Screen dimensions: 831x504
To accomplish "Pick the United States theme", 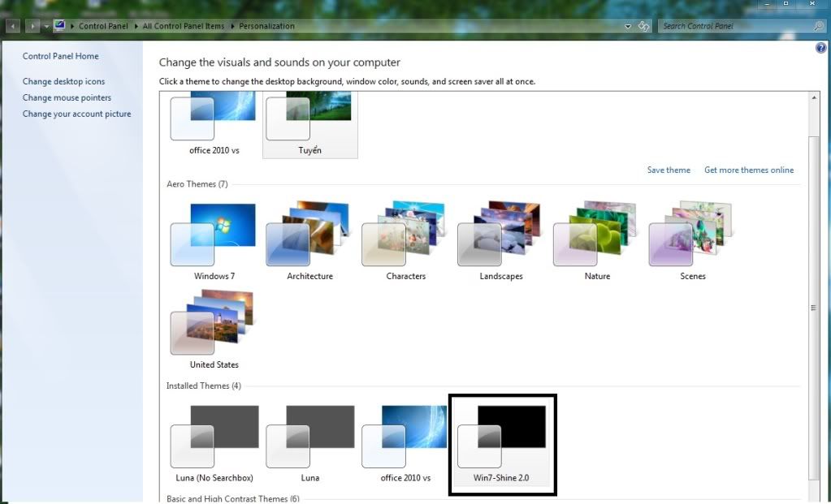I will [x=214, y=330].
